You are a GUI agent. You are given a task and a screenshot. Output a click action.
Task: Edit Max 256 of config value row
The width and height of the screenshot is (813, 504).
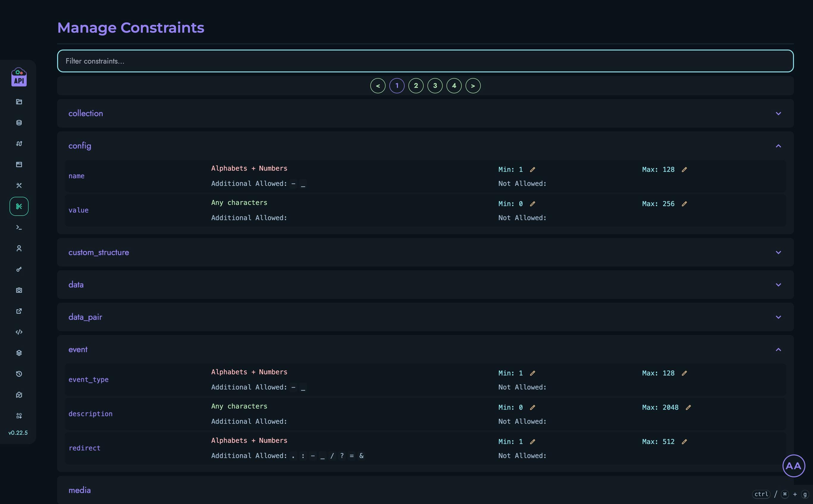684,204
